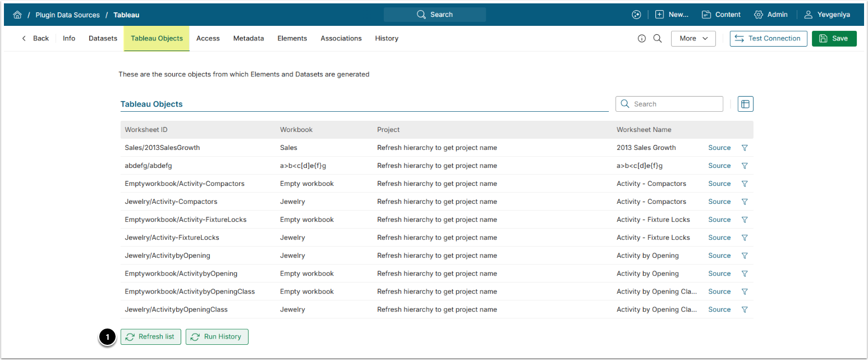Go to Plugin Data Sources breadcrumb
The height and width of the screenshot is (360, 868).
pos(67,15)
